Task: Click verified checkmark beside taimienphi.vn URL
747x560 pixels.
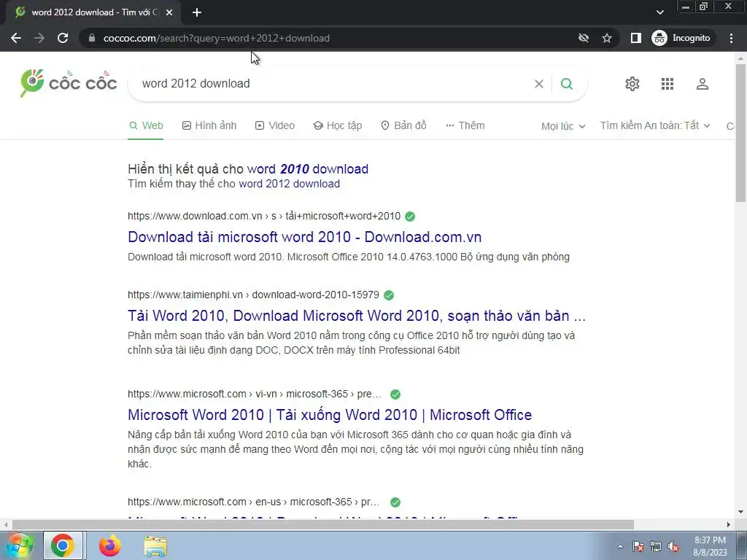Action: point(389,295)
